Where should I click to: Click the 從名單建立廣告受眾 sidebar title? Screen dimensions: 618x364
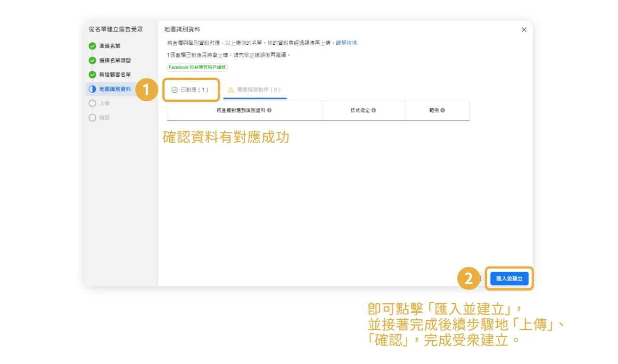(116, 29)
